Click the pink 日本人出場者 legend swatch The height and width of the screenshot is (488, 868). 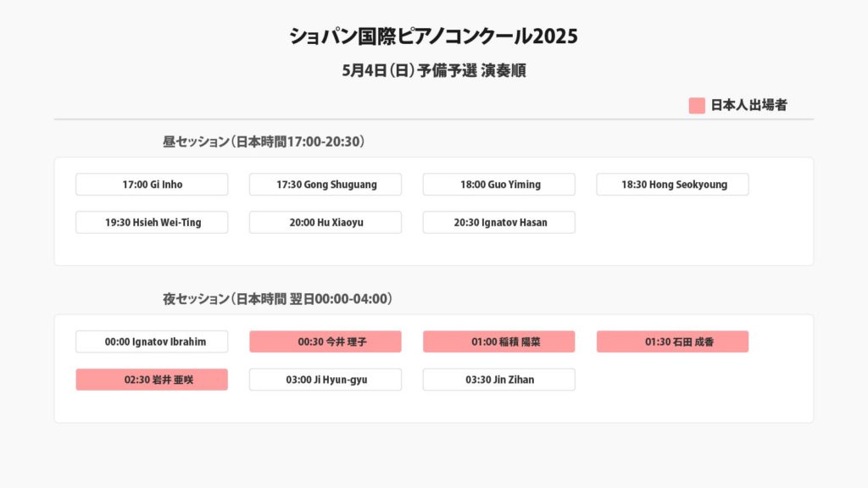point(697,106)
